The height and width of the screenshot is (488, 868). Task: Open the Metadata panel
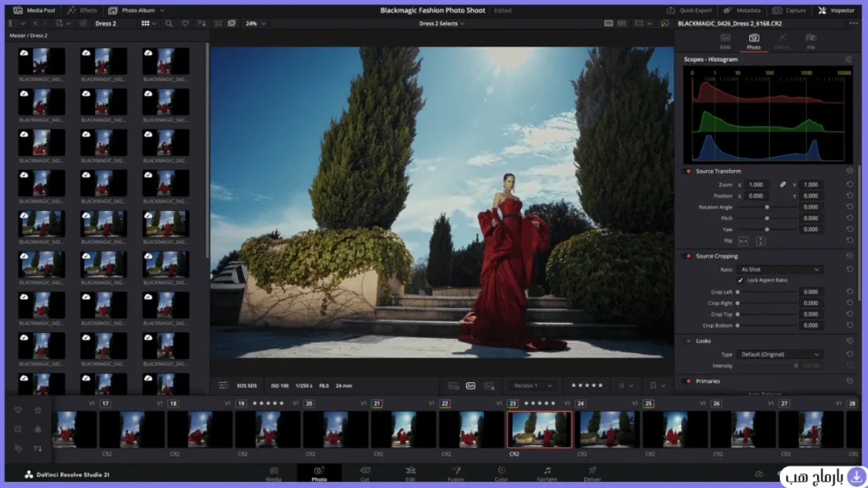click(x=742, y=10)
